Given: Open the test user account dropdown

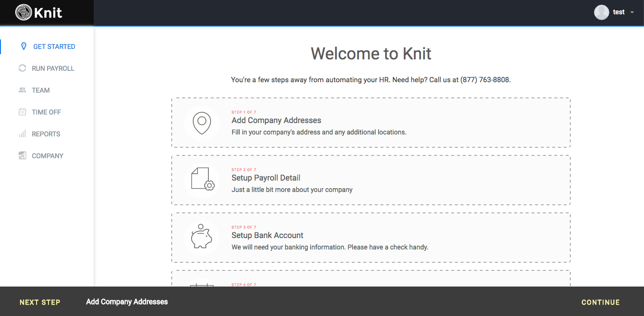Looking at the screenshot, I should 632,12.
